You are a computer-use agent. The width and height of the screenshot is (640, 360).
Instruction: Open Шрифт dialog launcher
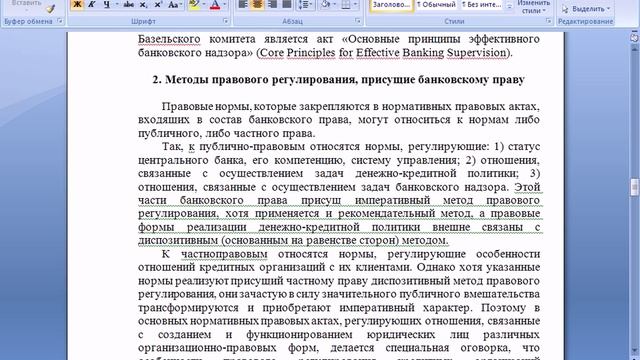[x=226, y=21]
